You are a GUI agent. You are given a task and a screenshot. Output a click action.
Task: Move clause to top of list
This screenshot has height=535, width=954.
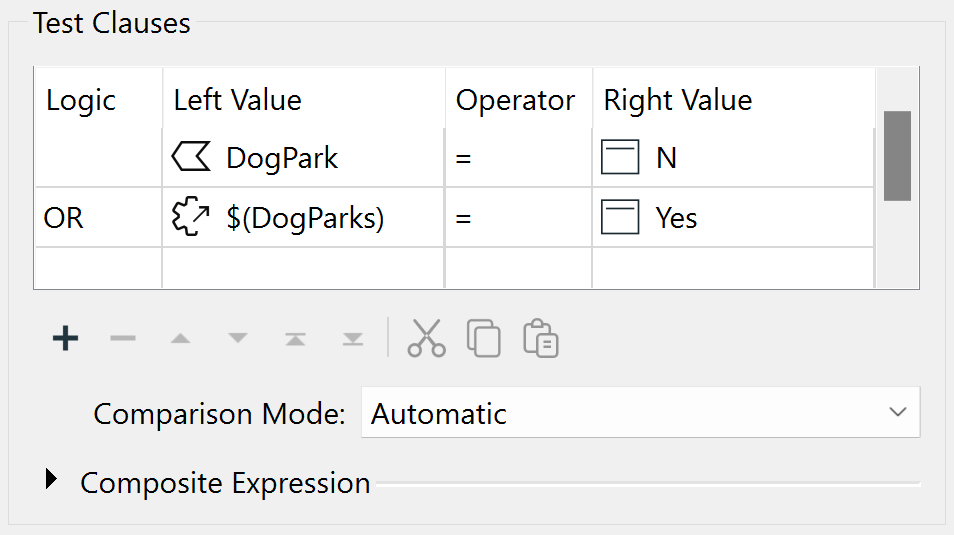(x=295, y=338)
